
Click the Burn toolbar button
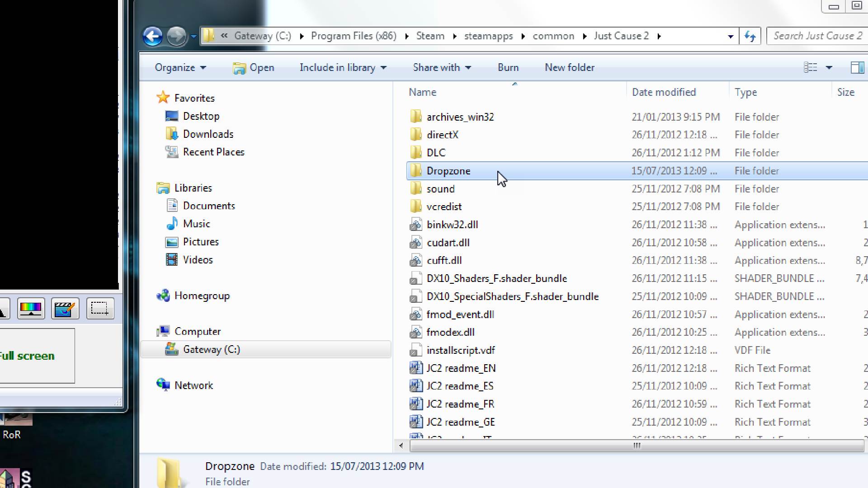[508, 68]
